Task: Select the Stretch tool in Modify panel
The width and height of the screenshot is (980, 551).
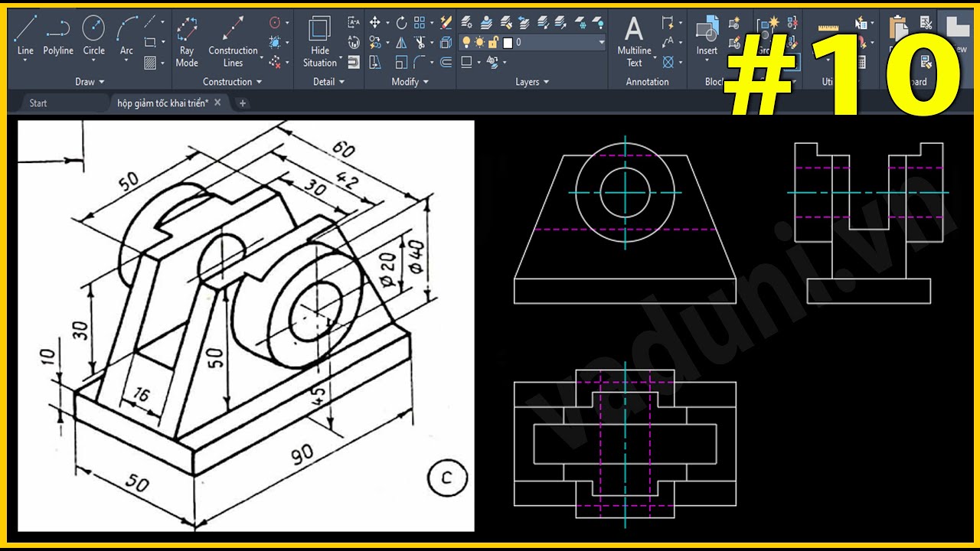Action: [x=374, y=62]
